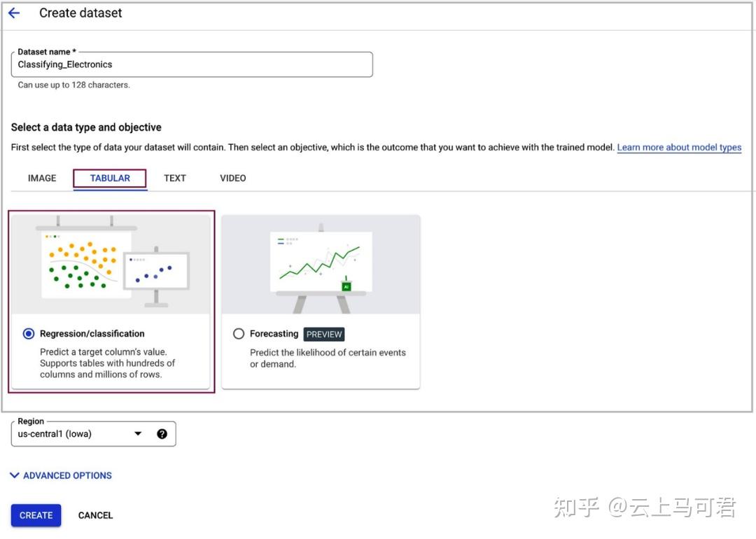Collapse the Advanced Options chevron

point(13,475)
